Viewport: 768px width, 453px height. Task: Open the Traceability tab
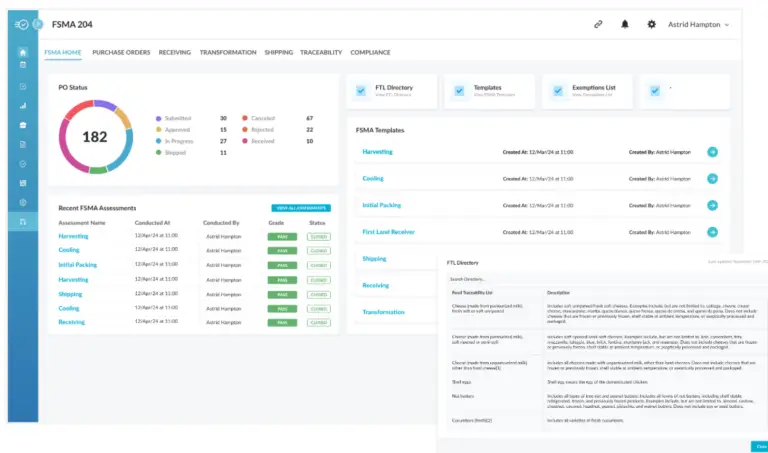point(320,52)
